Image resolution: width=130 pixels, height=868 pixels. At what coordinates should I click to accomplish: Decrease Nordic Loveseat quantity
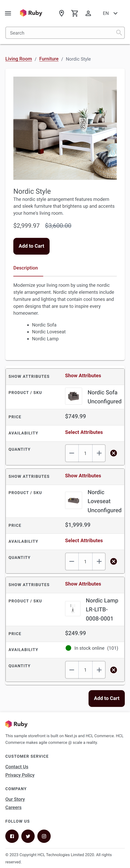pos(72,561)
